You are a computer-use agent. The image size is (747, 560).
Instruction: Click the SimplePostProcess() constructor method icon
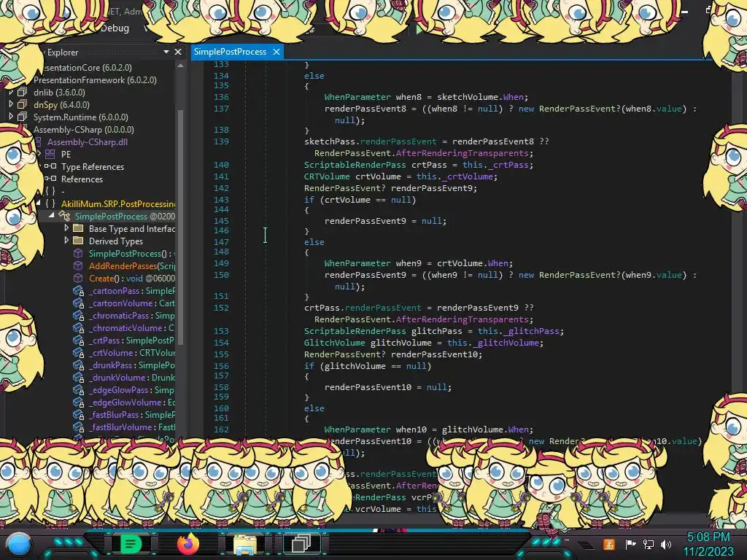[78, 253]
